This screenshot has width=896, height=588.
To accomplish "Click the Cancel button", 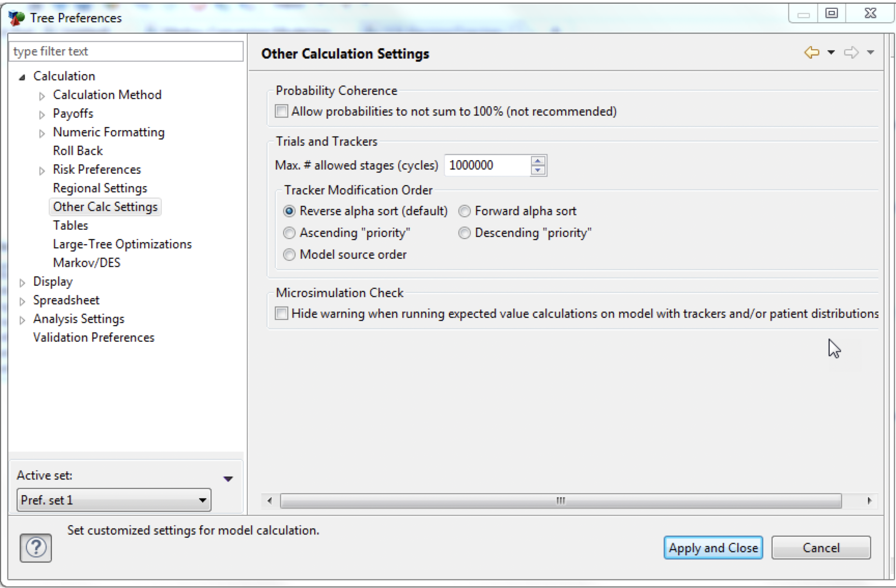I will pos(821,548).
